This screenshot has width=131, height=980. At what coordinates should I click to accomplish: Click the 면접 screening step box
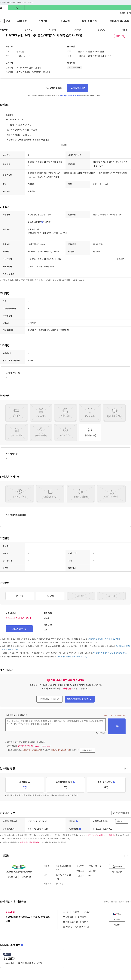50,596
